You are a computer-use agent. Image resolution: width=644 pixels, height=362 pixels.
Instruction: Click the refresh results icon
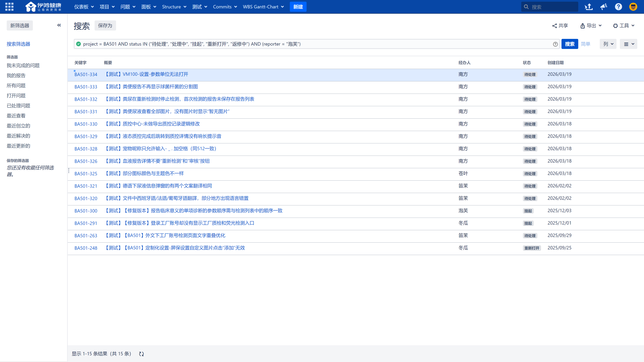(142, 354)
